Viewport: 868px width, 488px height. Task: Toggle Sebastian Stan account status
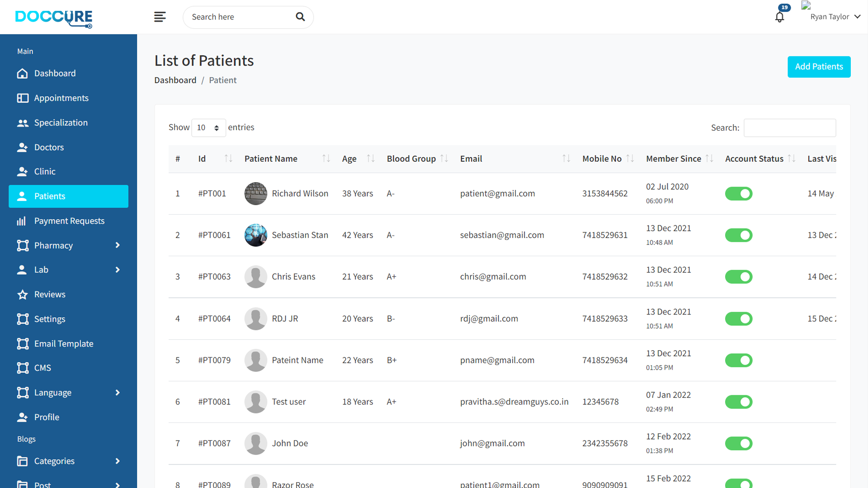click(x=739, y=235)
